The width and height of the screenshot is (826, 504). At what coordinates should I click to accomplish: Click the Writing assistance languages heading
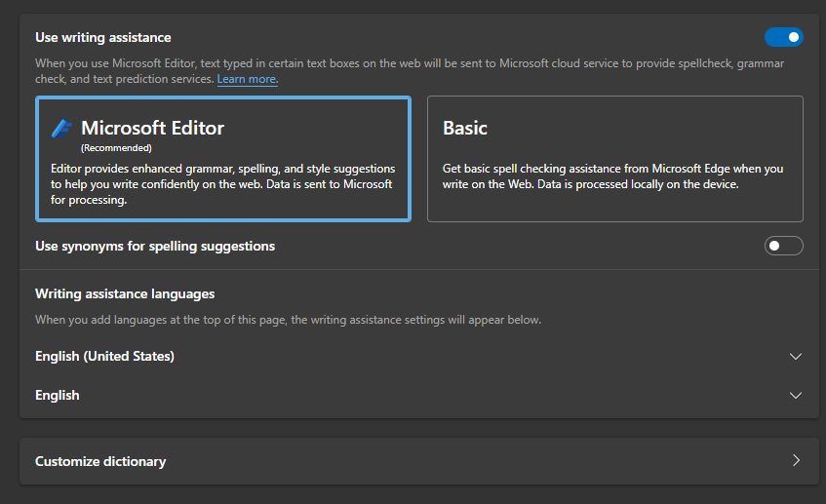coord(125,293)
